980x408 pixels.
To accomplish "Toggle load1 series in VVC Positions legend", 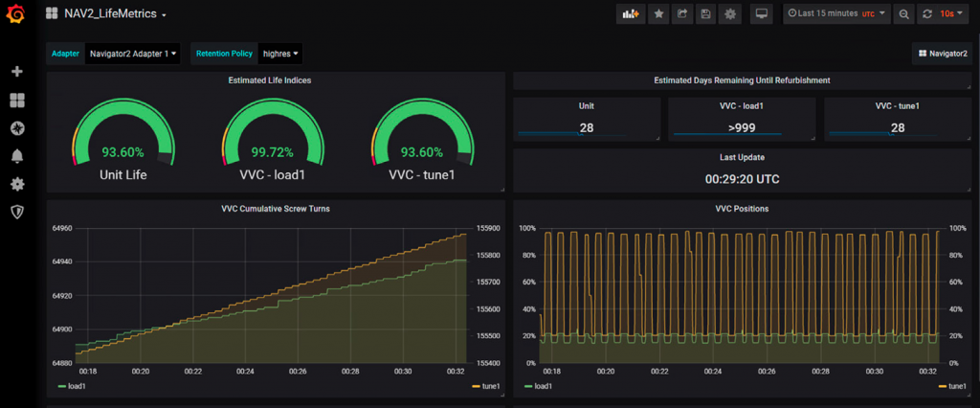I will click(541, 386).
